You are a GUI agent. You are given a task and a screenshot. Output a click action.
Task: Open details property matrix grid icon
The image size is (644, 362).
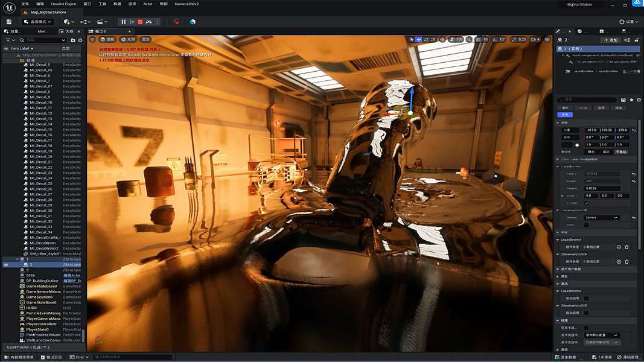(623, 100)
